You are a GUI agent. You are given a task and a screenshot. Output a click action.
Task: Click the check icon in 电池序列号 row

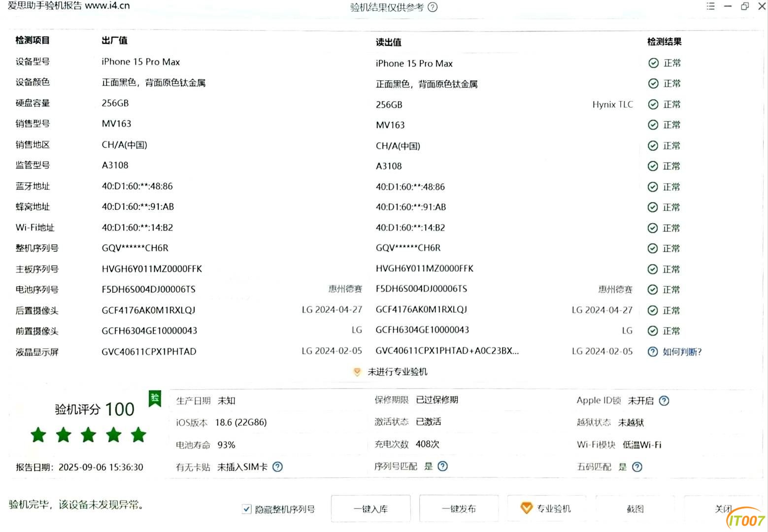[653, 290]
